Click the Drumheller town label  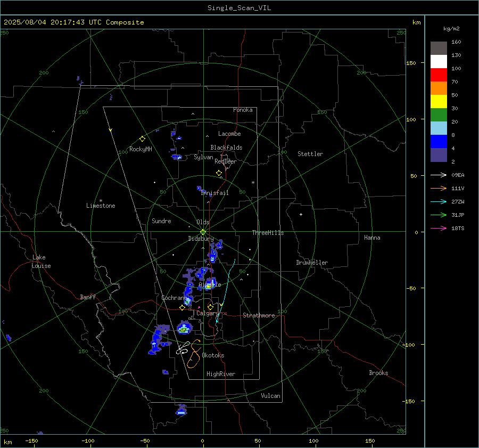pyautogui.click(x=312, y=263)
